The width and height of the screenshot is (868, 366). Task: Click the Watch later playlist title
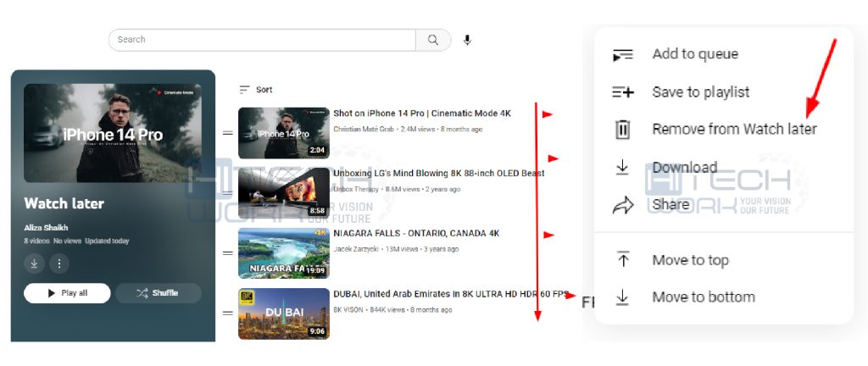[64, 203]
